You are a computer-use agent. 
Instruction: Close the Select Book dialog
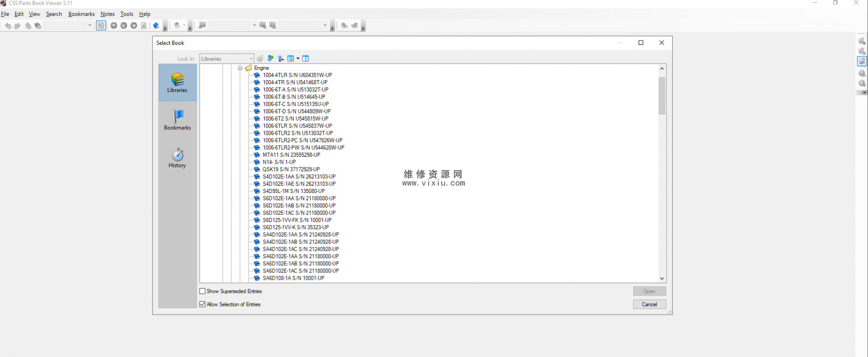pyautogui.click(x=662, y=42)
